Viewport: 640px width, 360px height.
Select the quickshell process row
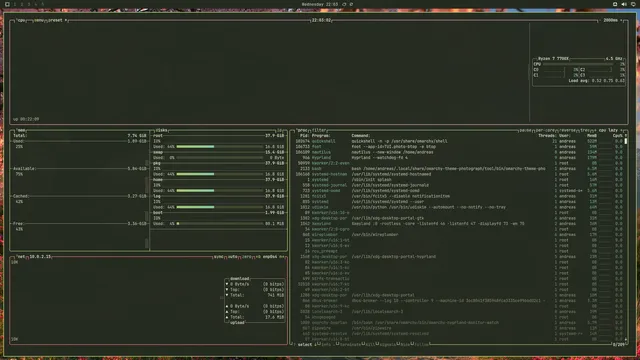(x=458, y=141)
